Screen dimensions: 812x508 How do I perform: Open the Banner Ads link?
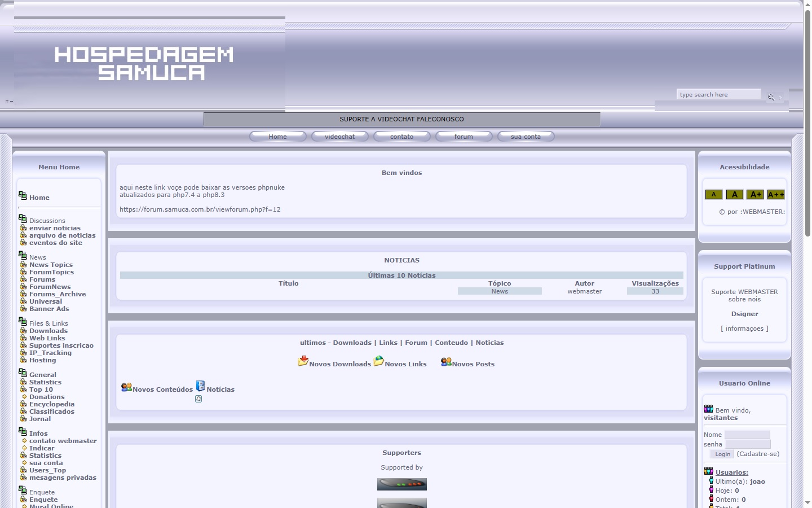(x=49, y=309)
